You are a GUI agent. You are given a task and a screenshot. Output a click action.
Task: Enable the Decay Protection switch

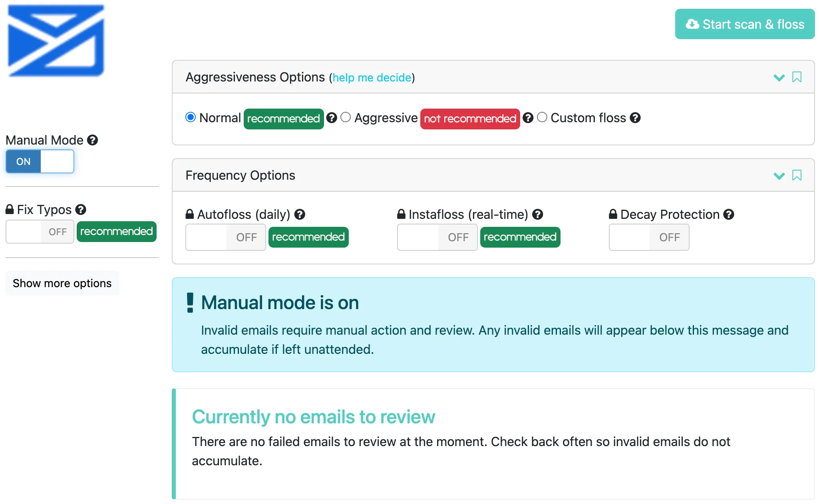coord(649,237)
